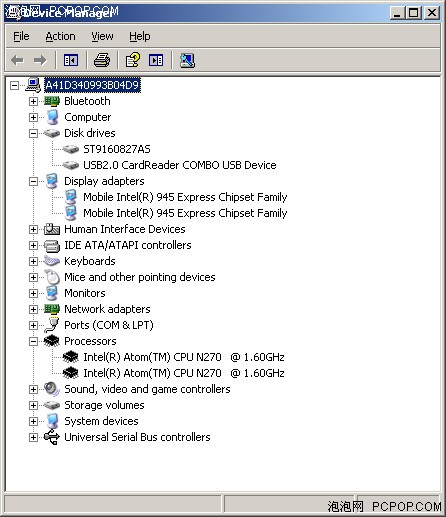
Task: Open the Action menu
Action: coord(60,36)
